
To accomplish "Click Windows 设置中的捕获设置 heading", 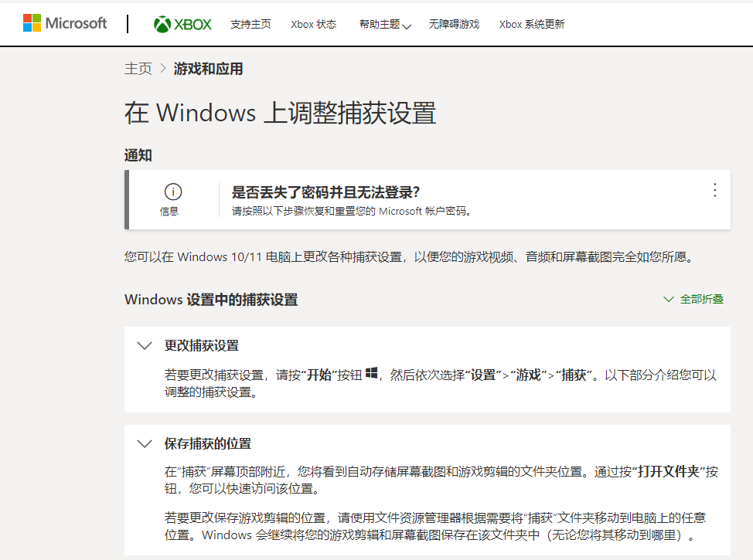I will click(211, 300).
